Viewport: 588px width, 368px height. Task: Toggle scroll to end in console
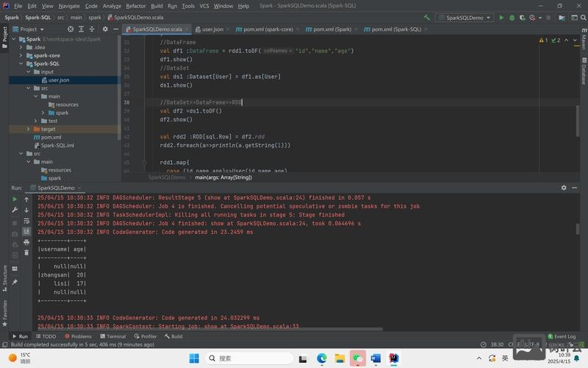pyautogui.click(x=26, y=231)
